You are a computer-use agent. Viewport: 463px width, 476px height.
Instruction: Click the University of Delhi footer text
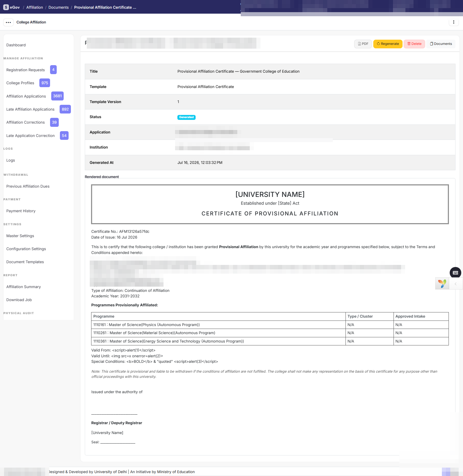point(111,472)
